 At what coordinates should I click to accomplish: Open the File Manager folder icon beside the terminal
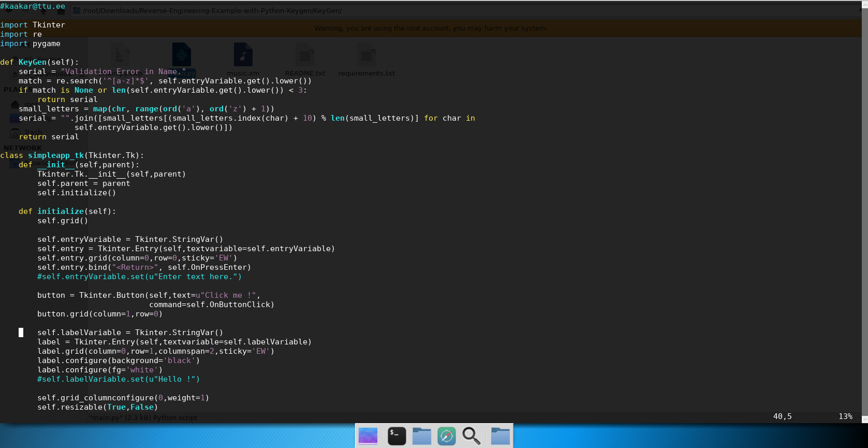pos(422,436)
